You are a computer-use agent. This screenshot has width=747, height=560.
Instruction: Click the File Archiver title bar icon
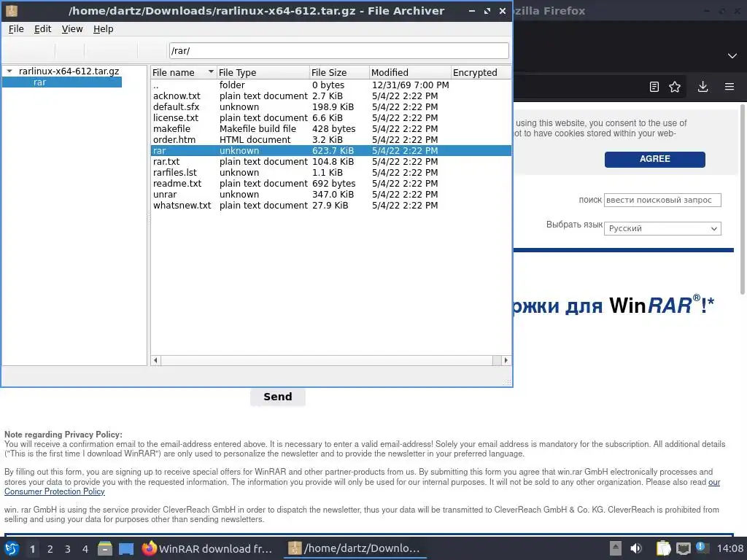click(x=12, y=10)
